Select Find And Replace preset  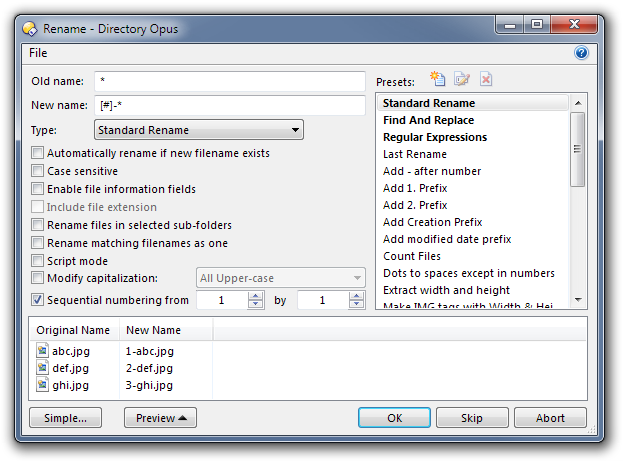[472, 120]
